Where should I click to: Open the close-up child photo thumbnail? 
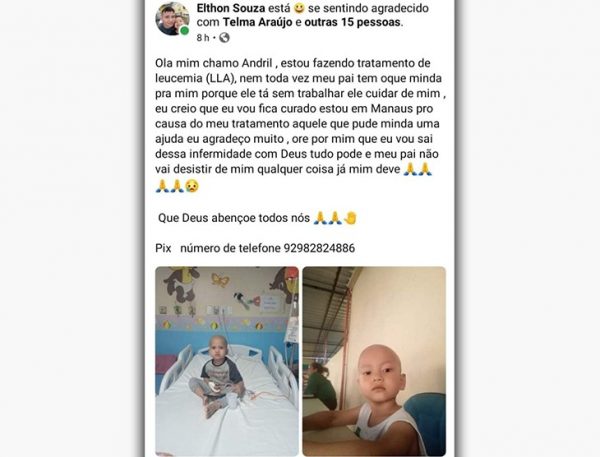point(374,361)
